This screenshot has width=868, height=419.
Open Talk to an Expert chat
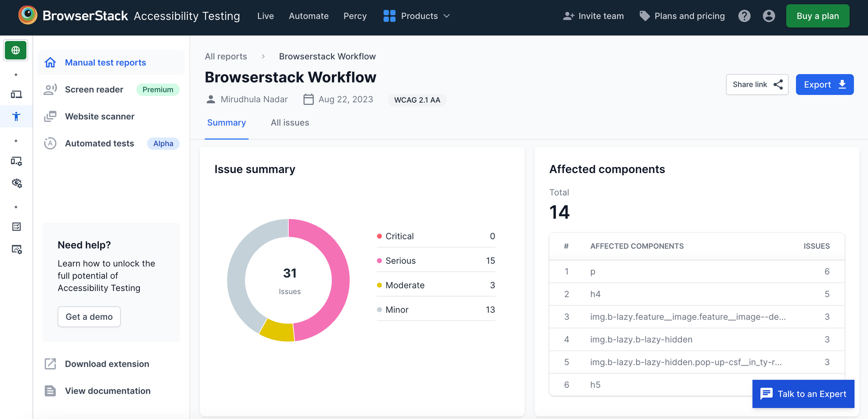803,394
